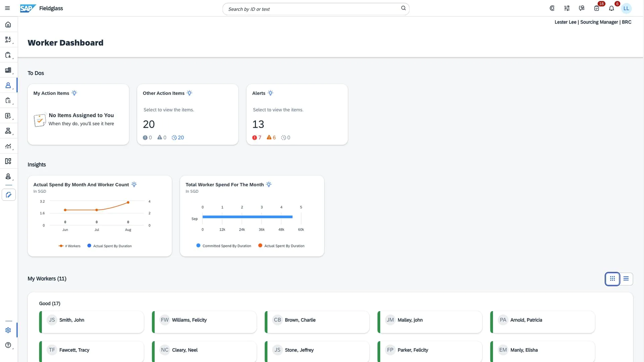The image size is (644, 362).
Task: Click the Worker person icon in sidebar
Action: 8,85
